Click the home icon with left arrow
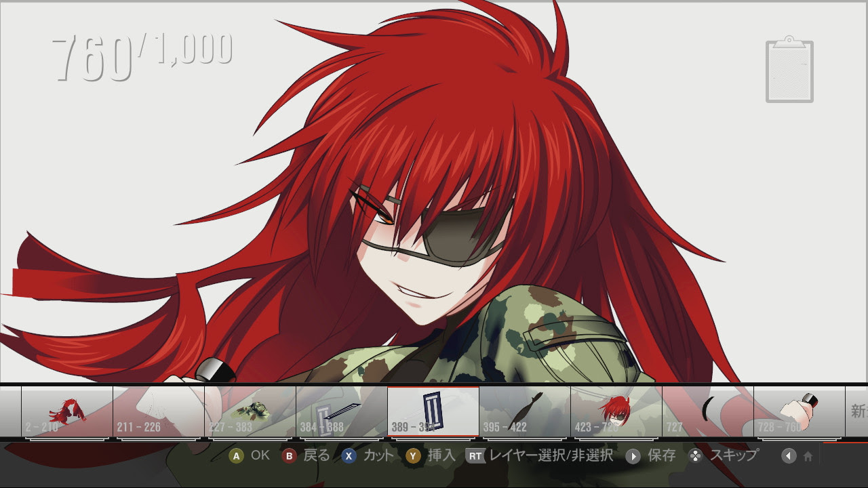868x488 pixels. [797, 456]
